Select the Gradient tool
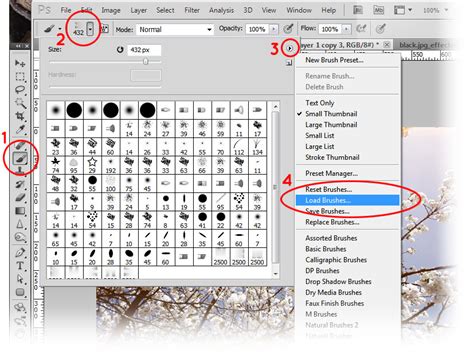This screenshot has height=363, width=474. [x=20, y=211]
